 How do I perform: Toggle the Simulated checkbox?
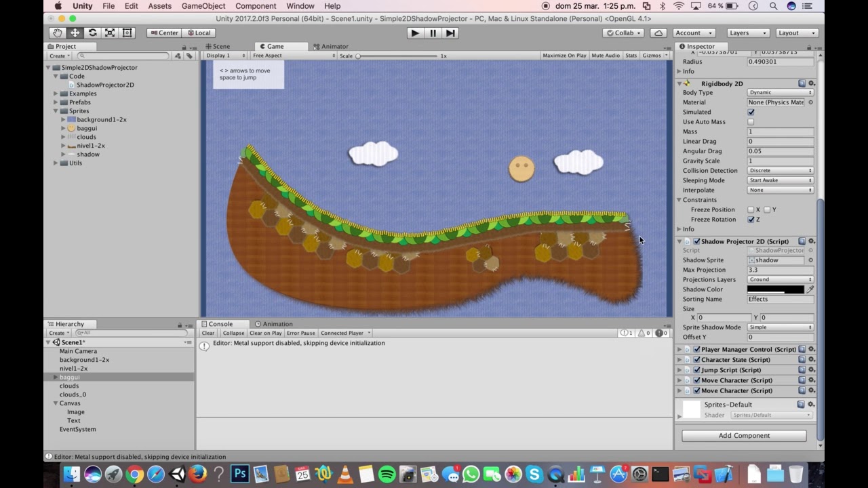[751, 112]
